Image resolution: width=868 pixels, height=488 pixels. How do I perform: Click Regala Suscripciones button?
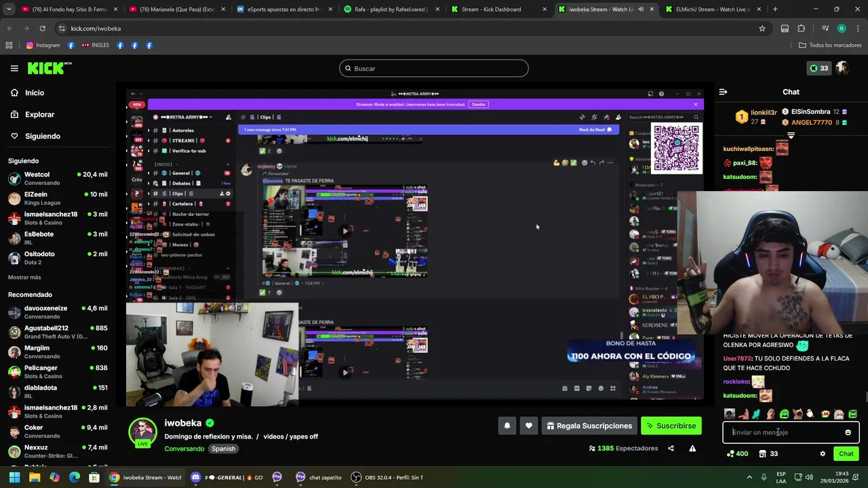tap(589, 426)
